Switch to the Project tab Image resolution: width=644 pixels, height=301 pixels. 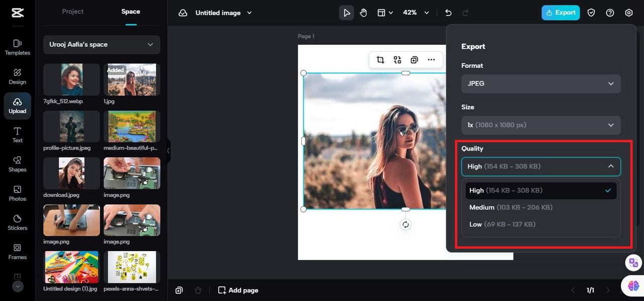(73, 12)
